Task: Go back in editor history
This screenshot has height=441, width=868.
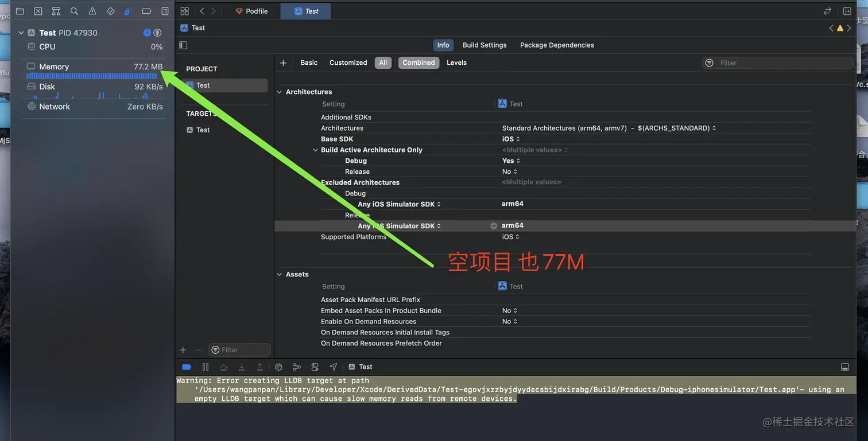Action: click(x=202, y=11)
